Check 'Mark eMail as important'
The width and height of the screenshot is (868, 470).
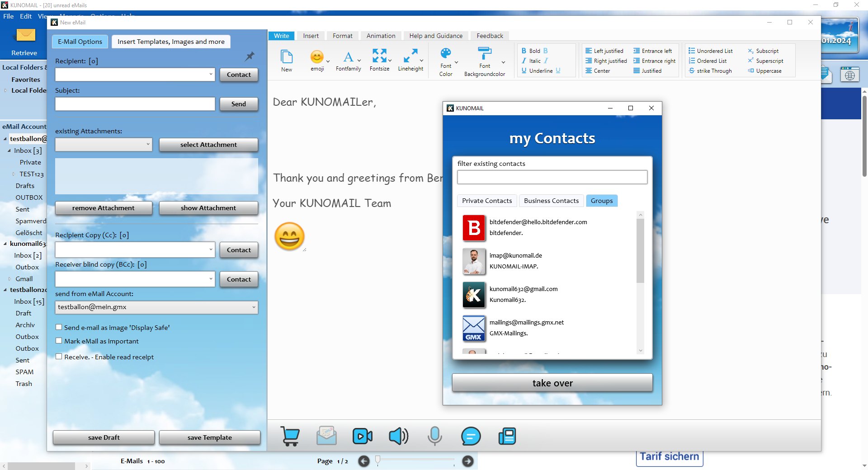tap(59, 341)
